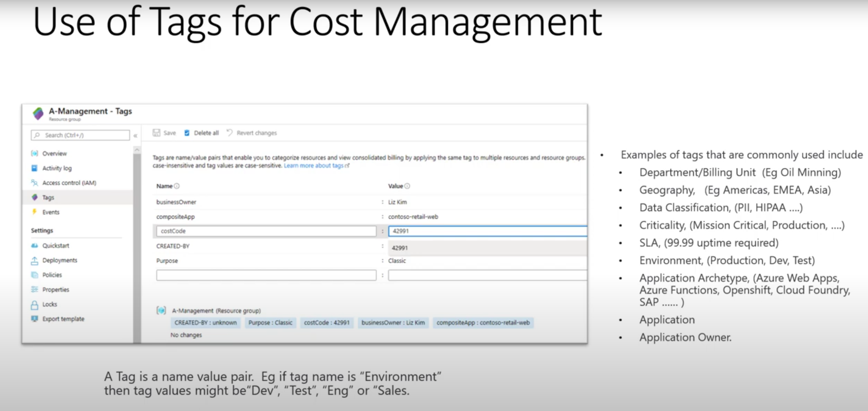Click the Delete all trash icon
This screenshot has width=868, height=411.
(187, 133)
